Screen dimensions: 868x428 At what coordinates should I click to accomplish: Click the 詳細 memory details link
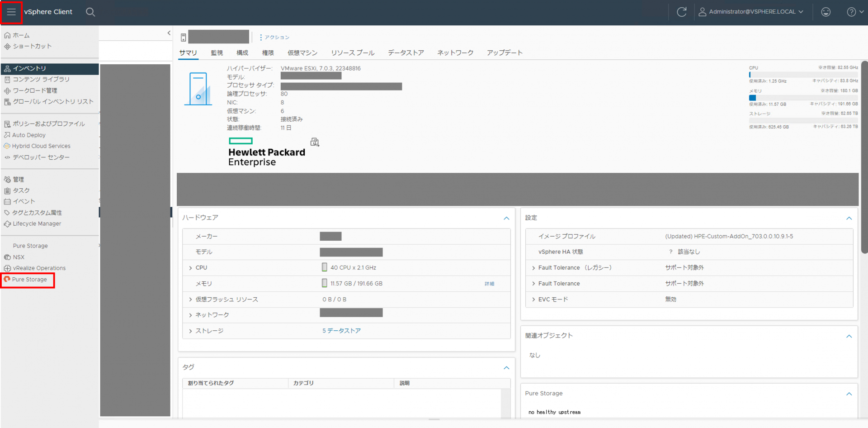tap(489, 284)
